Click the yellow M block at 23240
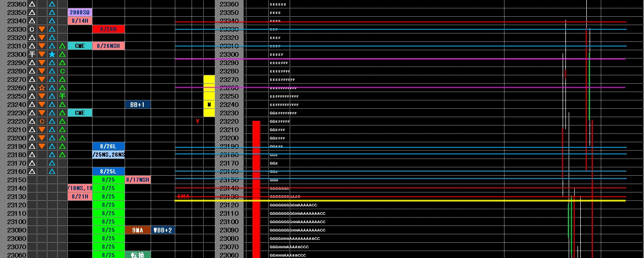 click(209, 105)
